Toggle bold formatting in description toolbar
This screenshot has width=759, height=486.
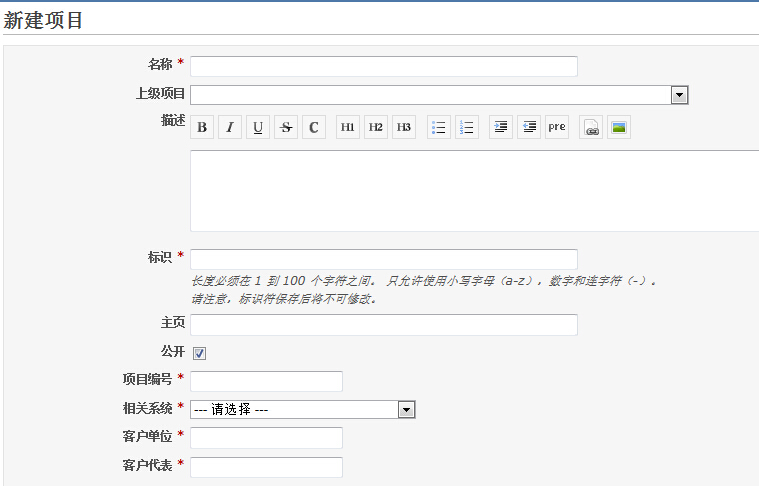202,128
